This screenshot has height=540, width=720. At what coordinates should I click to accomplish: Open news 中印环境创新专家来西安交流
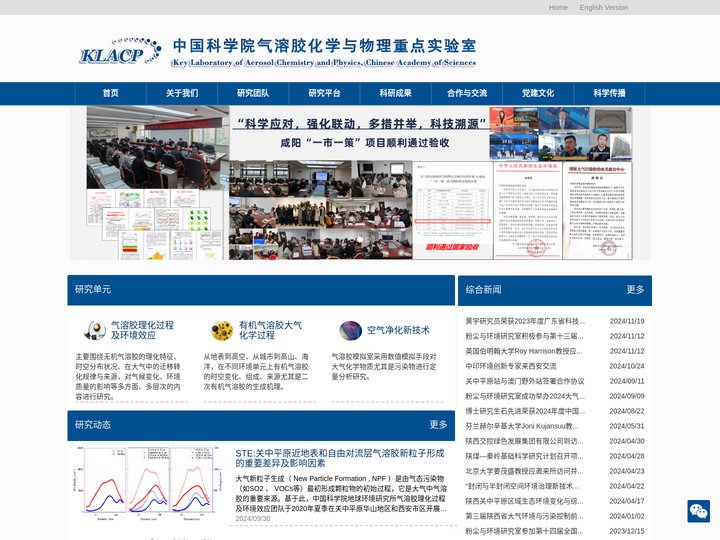[511, 366]
